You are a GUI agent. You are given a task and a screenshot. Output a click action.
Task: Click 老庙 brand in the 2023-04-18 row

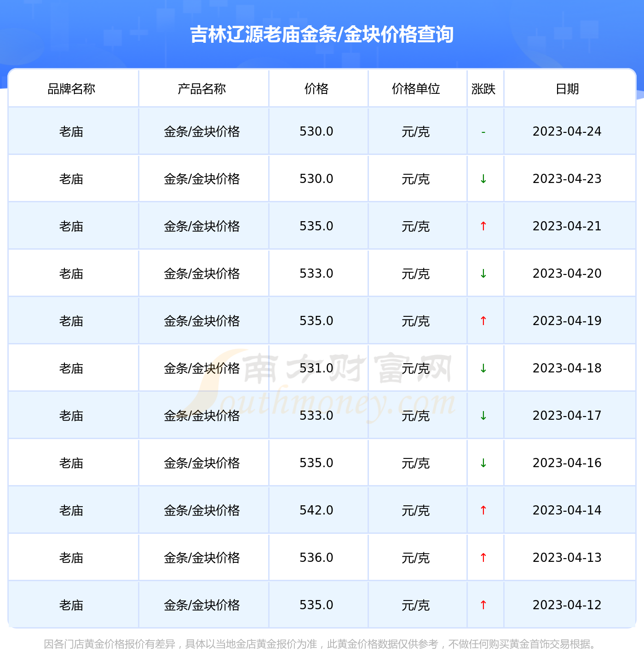pos(71,369)
